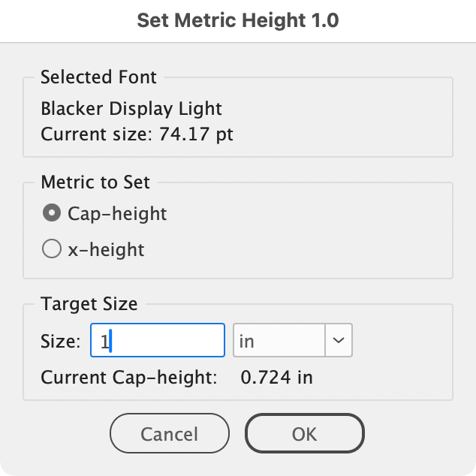Click the "Metric to Set" group heading

95,182
